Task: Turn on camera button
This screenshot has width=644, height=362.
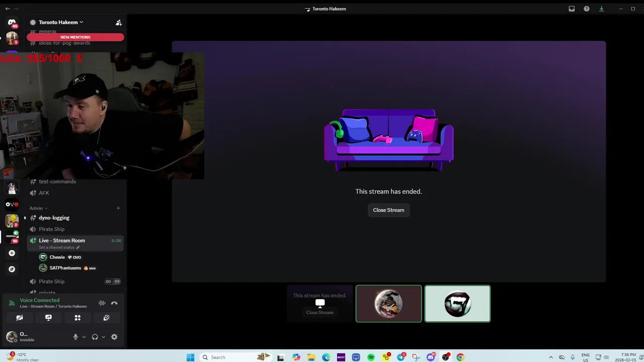Action: [x=20, y=318]
